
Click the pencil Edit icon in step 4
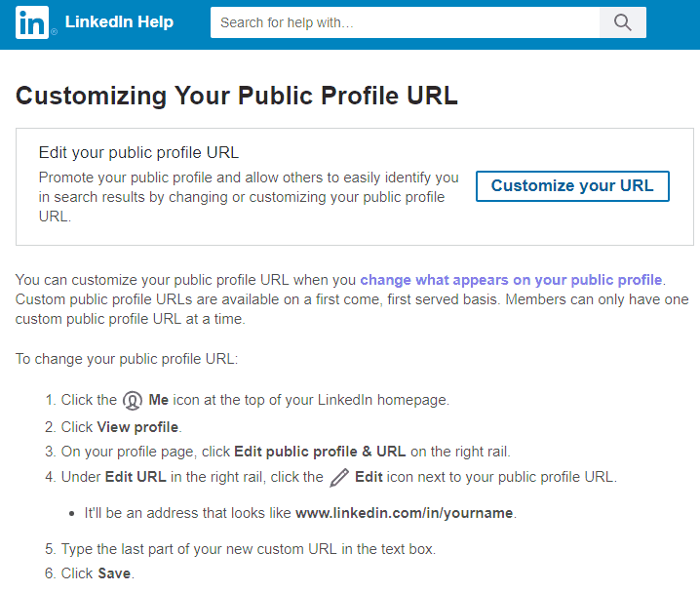click(x=339, y=478)
